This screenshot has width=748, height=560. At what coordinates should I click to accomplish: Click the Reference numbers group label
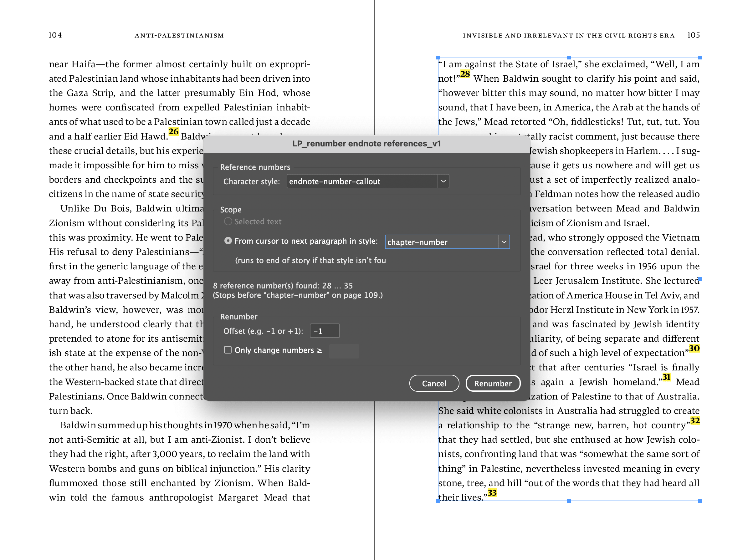point(255,167)
